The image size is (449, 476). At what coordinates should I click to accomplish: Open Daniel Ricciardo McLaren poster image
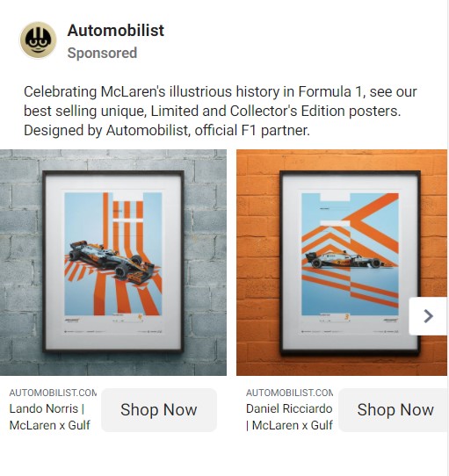click(342, 263)
